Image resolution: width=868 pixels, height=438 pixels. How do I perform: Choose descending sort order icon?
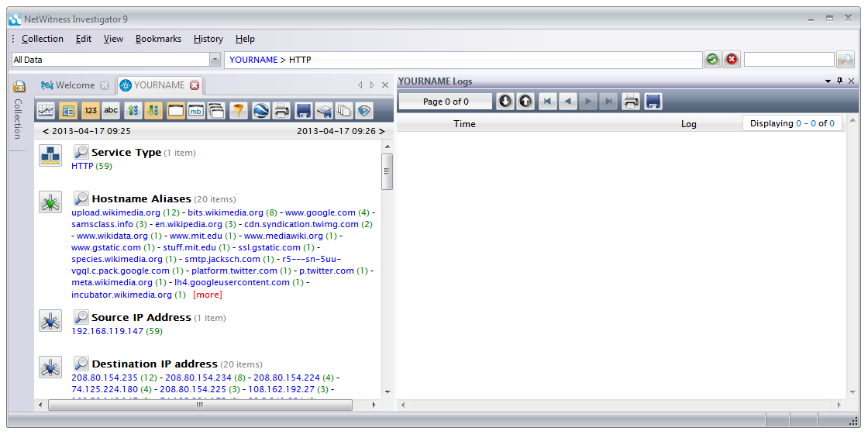153,111
